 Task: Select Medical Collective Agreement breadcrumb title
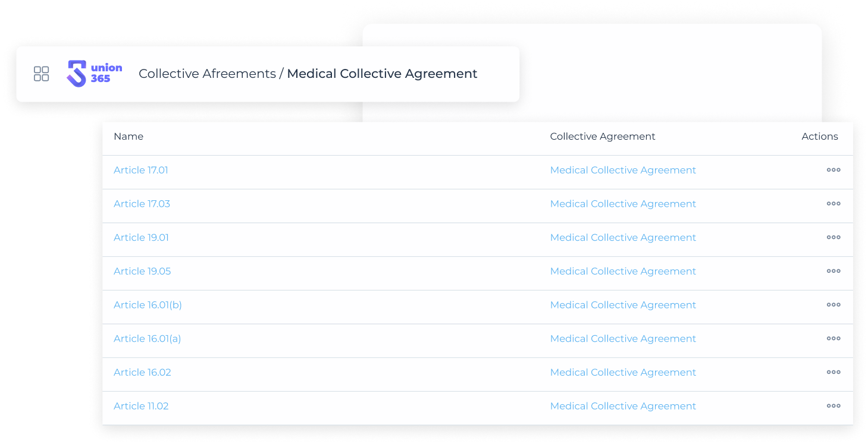point(382,74)
